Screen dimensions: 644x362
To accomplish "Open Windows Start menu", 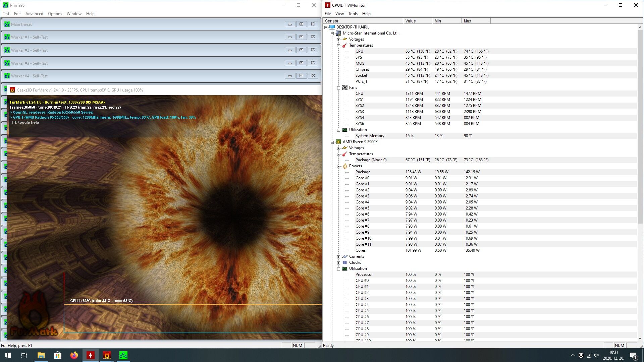I will (x=8, y=355).
